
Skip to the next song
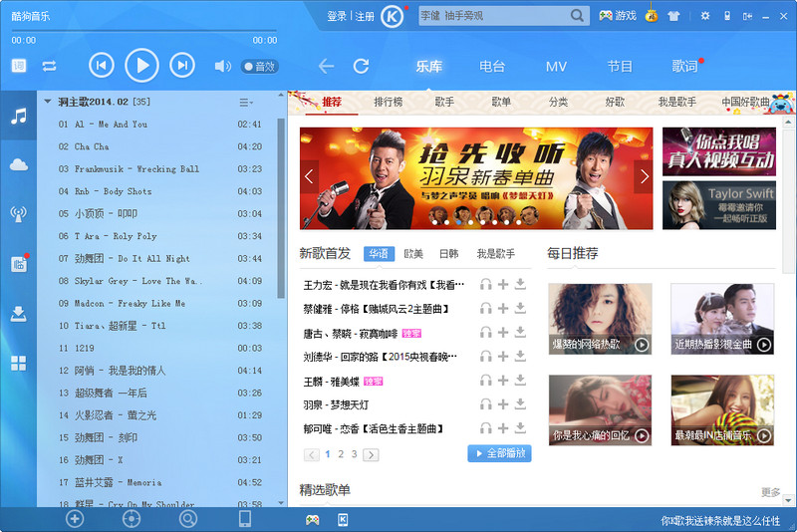click(x=181, y=66)
